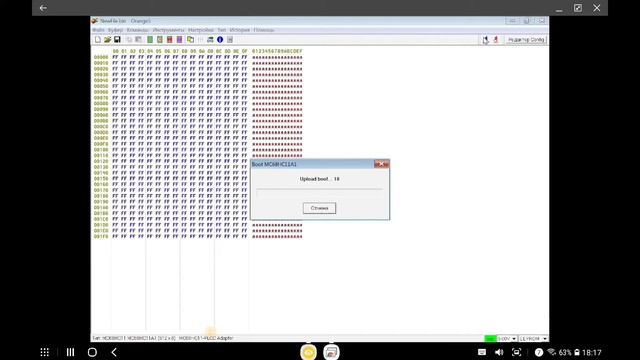
Task: Open the История menu
Action: tap(239, 30)
